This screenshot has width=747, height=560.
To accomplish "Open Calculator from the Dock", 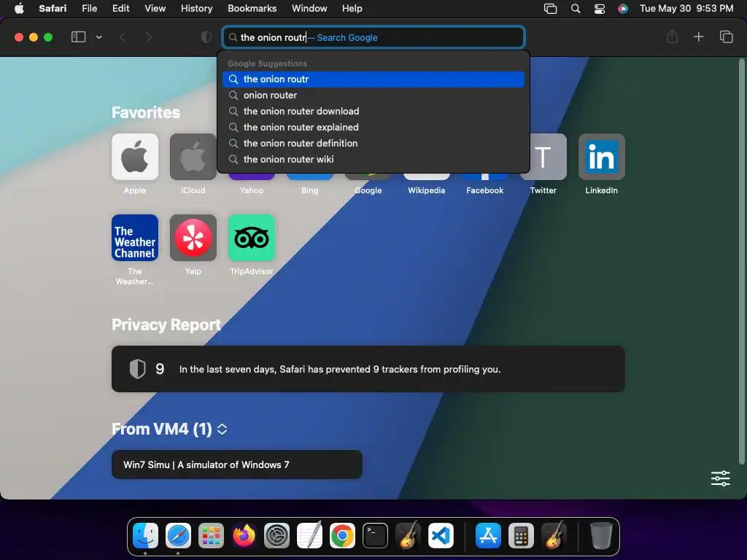I will (521, 536).
